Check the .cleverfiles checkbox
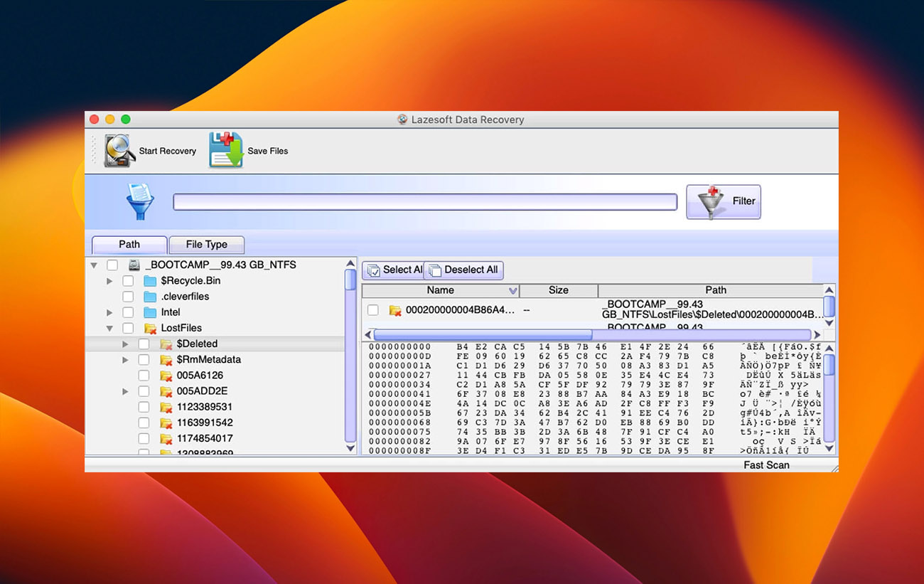This screenshot has height=584, width=924. tap(128, 296)
